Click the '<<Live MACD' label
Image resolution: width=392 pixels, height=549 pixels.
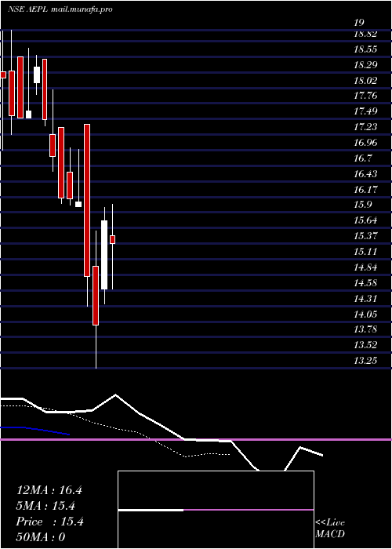coord(330,529)
